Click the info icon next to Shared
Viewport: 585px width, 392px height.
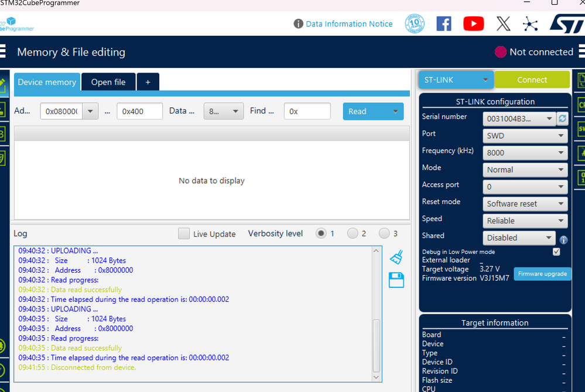[x=563, y=240]
